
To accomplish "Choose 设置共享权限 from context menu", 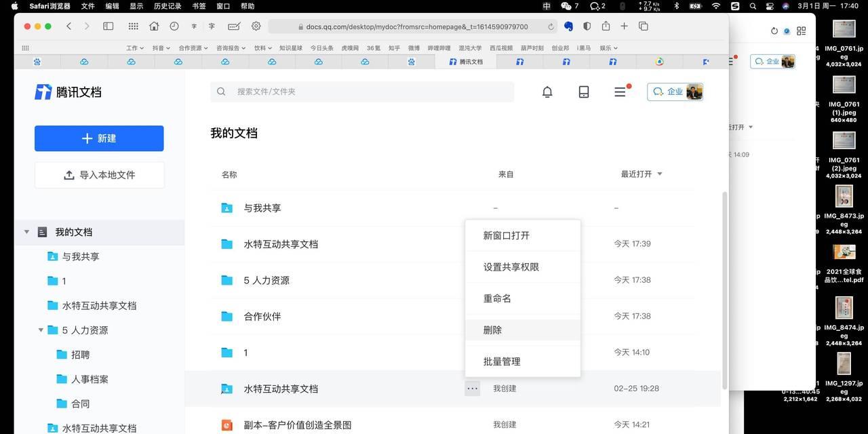I will pyautogui.click(x=523, y=267).
